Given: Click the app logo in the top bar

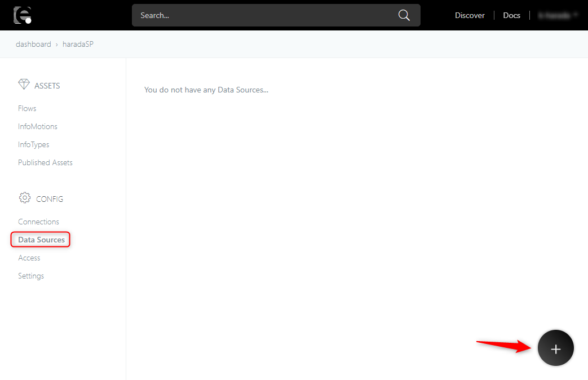Looking at the screenshot, I should (x=23, y=15).
